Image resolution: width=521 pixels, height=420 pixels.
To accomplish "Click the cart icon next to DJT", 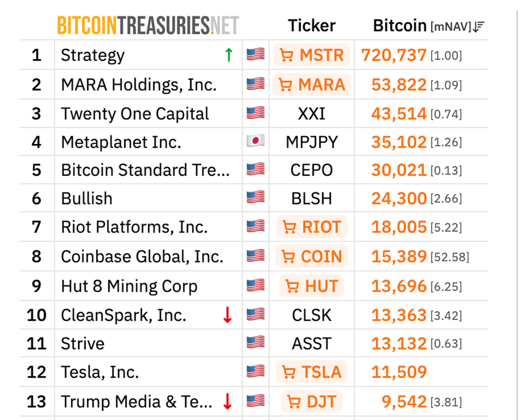I will [293, 401].
